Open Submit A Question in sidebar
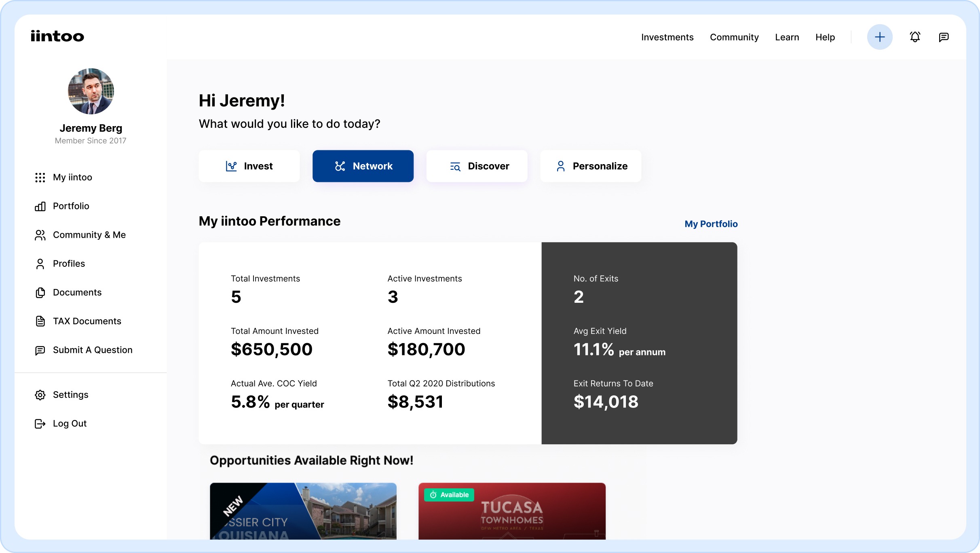The height and width of the screenshot is (553, 980). coord(92,350)
